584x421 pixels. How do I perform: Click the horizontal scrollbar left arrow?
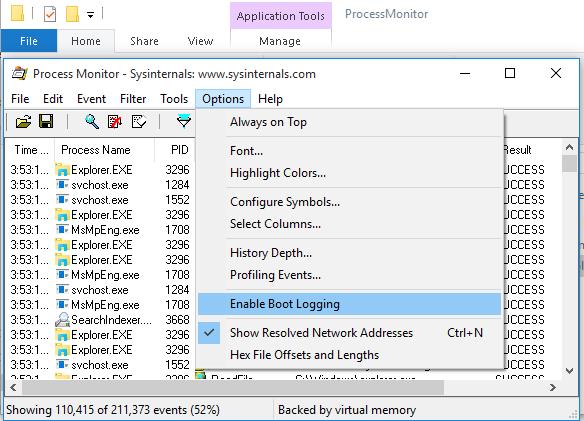pyautogui.click(x=13, y=387)
